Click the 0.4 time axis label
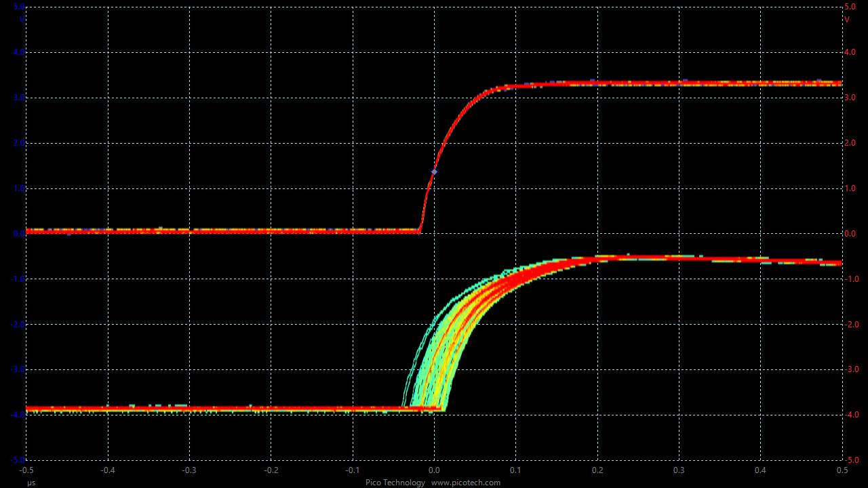Screen dimensions: 868x488 pos(760,470)
